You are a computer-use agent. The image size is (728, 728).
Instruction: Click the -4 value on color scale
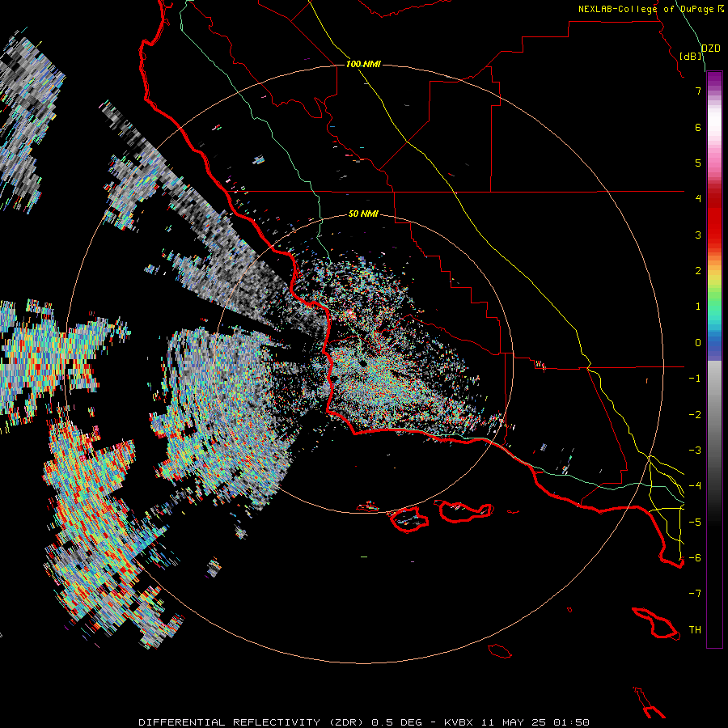click(x=695, y=486)
